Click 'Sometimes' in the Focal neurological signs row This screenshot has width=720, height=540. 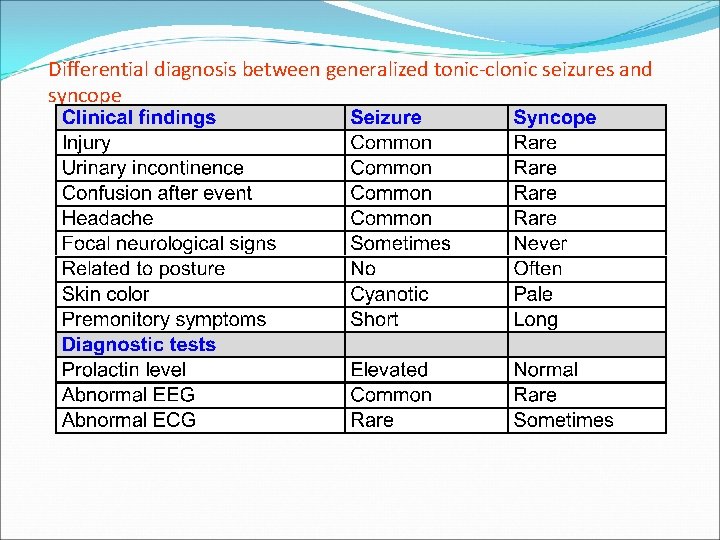click(x=400, y=243)
